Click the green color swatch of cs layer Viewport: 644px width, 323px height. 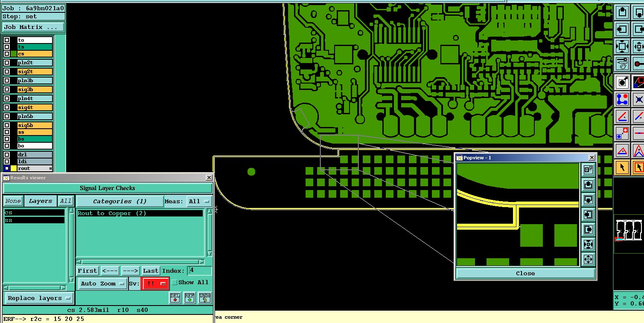(x=14, y=54)
